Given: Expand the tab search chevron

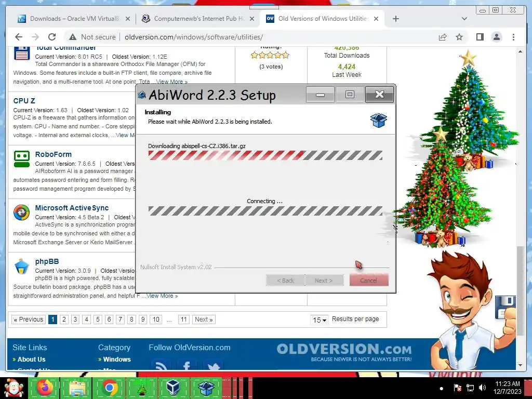Looking at the screenshot, I should pyautogui.click(x=464, y=19).
